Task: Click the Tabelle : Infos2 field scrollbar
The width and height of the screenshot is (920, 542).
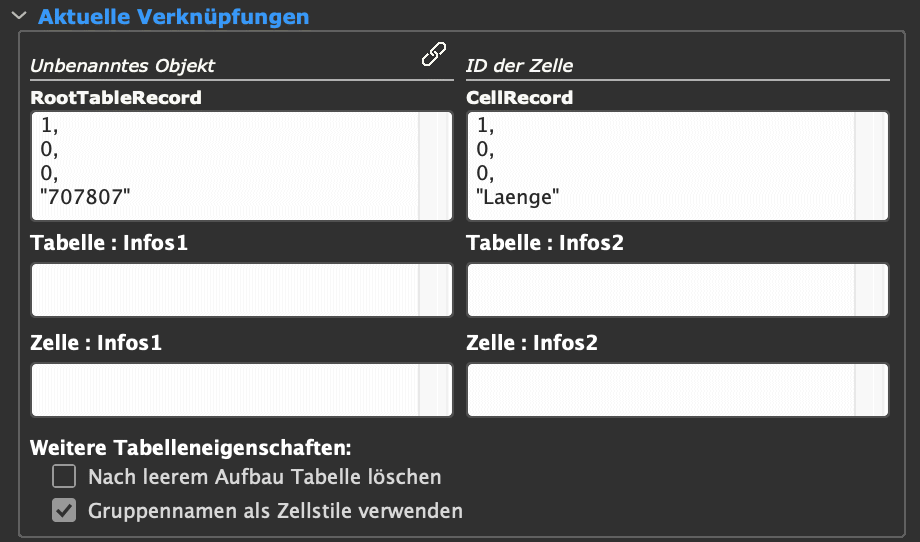Action: pos(871,290)
